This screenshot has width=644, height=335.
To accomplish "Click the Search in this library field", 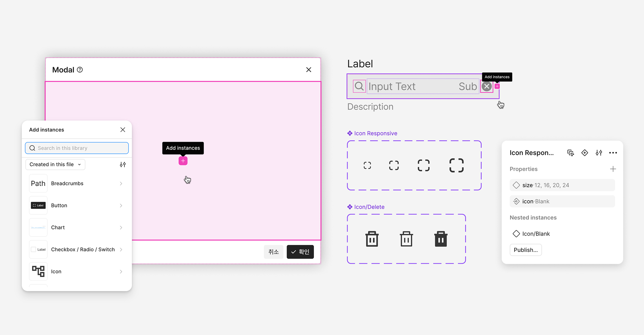I will pyautogui.click(x=77, y=148).
